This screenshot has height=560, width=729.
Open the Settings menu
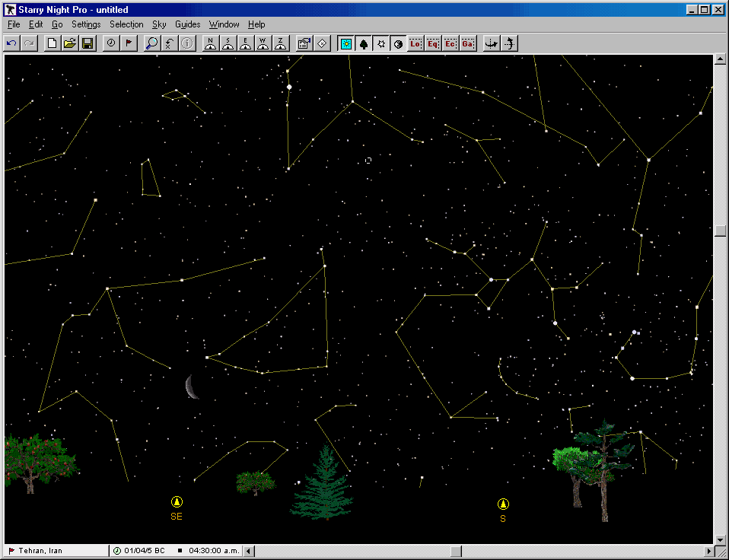click(x=86, y=24)
